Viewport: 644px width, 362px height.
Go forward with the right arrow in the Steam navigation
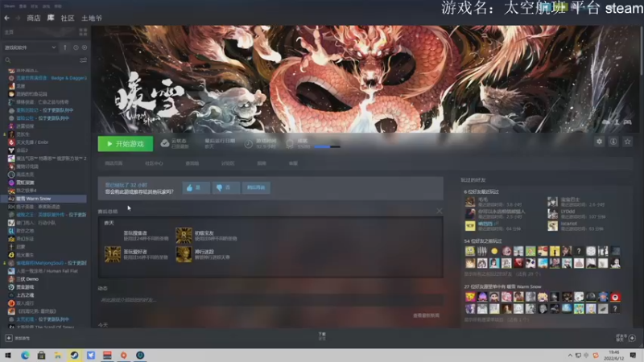tap(18, 18)
